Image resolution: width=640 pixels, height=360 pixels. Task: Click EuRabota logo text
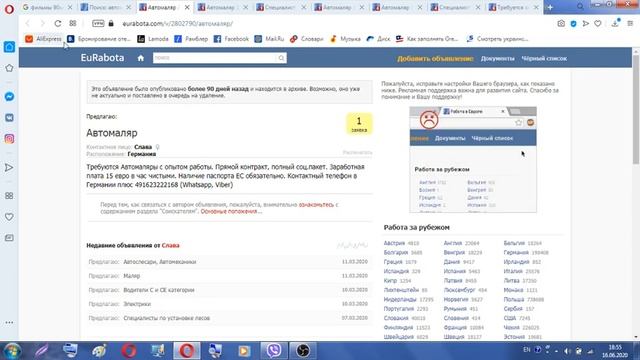pos(102,58)
